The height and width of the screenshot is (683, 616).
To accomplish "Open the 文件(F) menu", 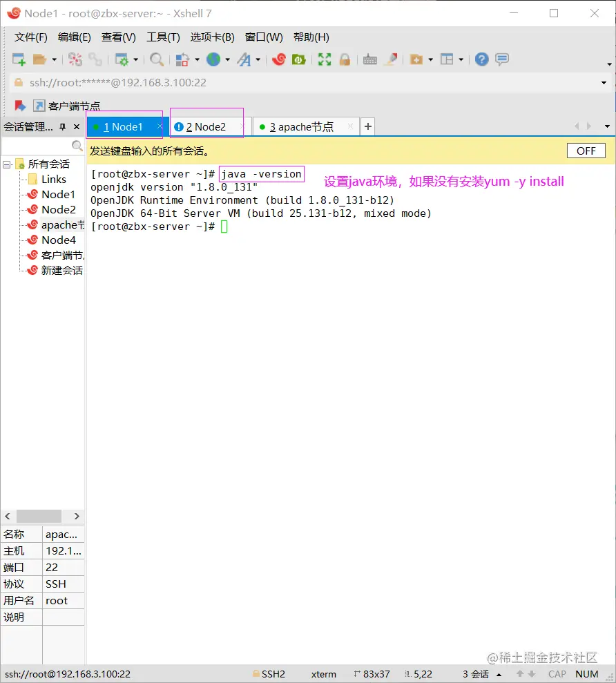I will [30, 37].
